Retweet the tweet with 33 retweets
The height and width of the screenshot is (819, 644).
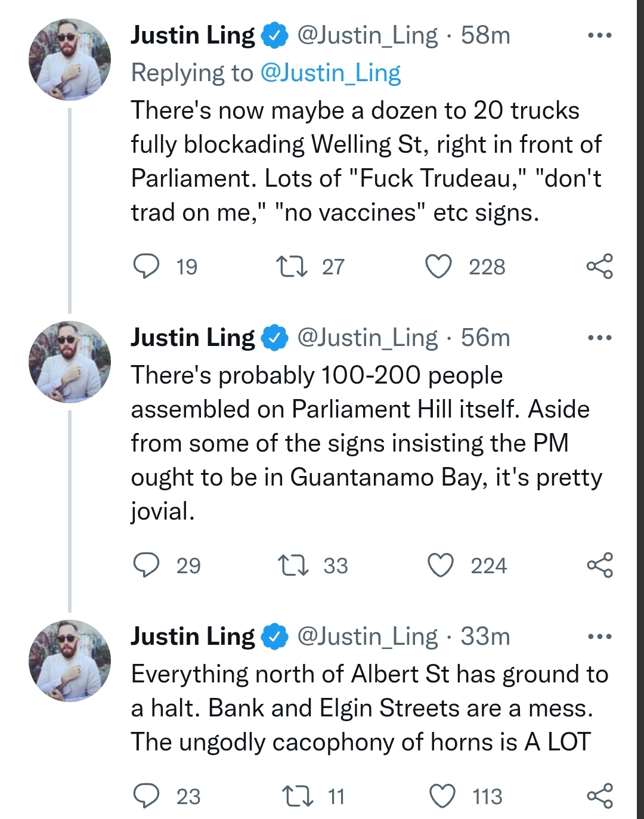(293, 565)
